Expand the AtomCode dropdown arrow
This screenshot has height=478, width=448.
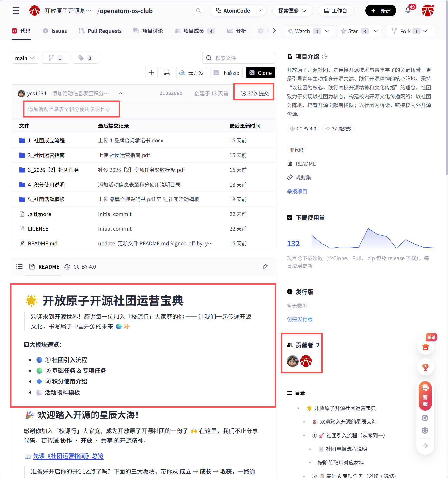(261, 11)
